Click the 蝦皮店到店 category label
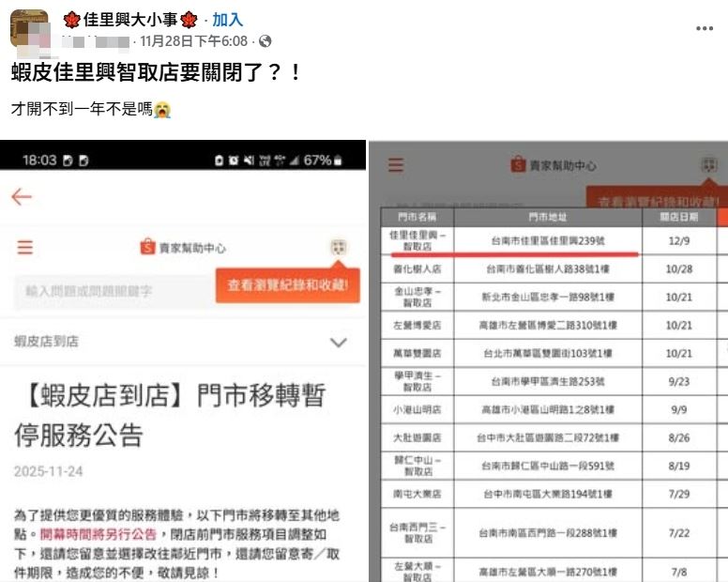This screenshot has height=582, width=728. click(x=46, y=342)
